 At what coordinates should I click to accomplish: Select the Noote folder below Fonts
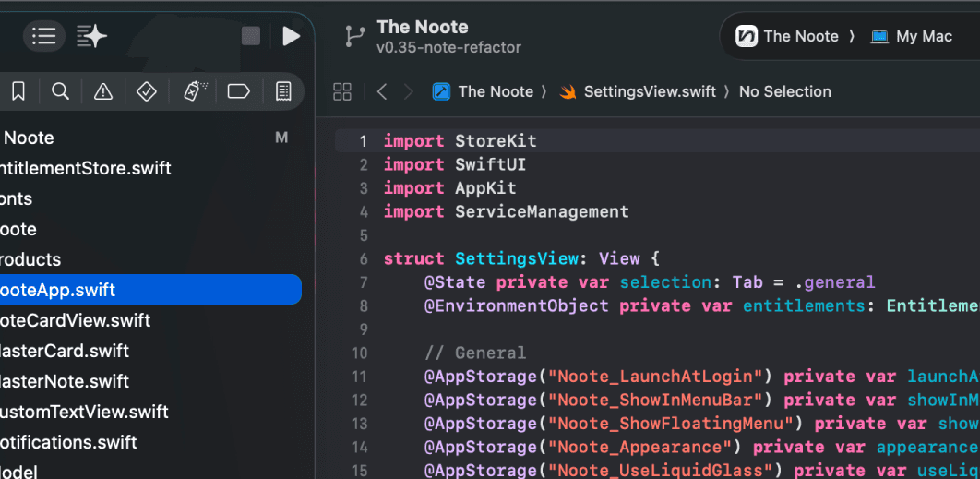(x=150, y=230)
